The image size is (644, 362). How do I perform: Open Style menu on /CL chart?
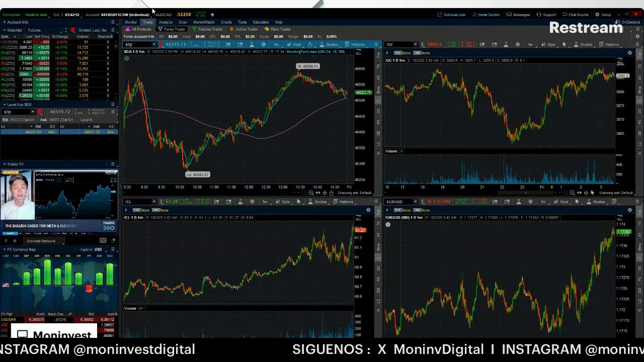click(x=283, y=202)
